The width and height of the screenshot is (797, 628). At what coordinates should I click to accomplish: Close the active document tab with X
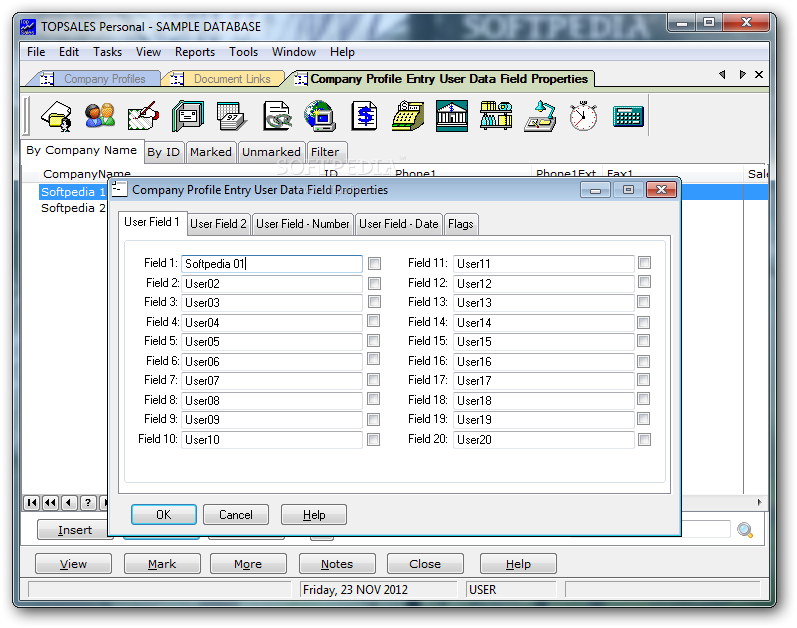[x=759, y=75]
